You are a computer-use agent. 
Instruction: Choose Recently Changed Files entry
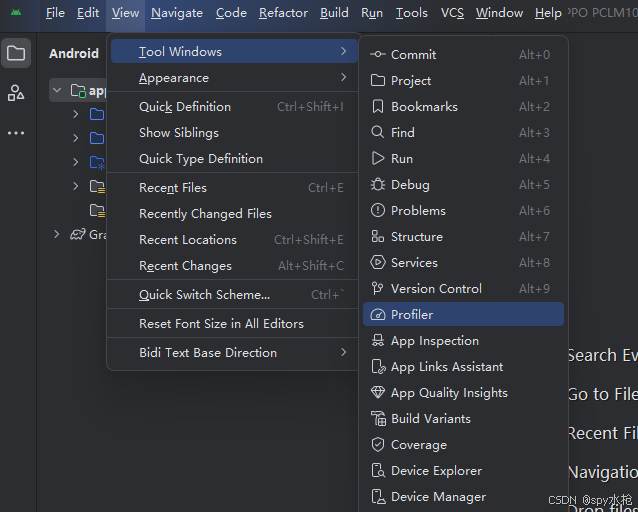coord(233,214)
